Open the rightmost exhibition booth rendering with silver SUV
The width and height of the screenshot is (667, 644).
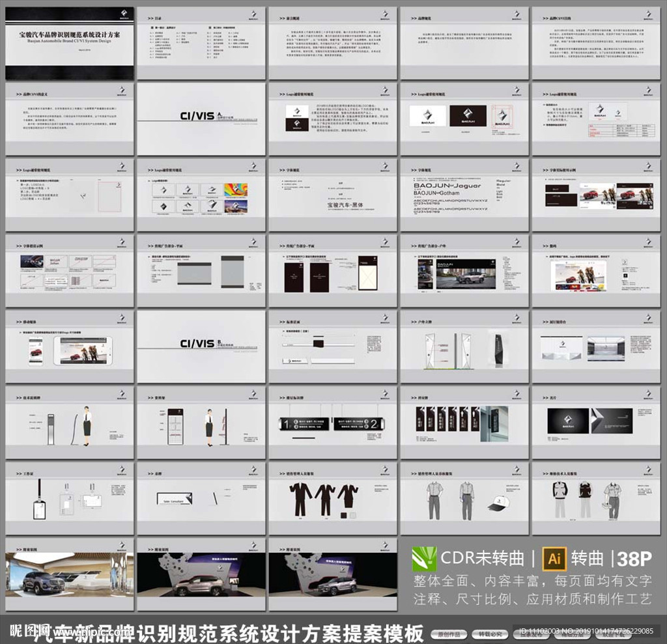click(333, 575)
